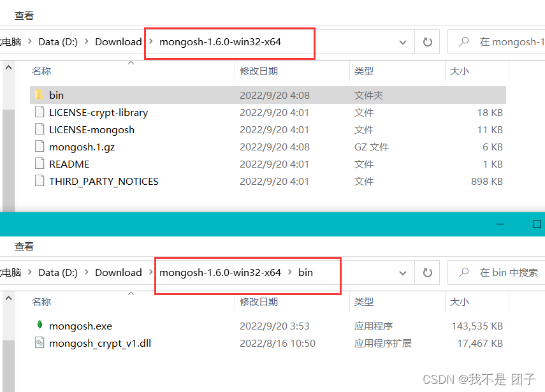
Task: Go to Data (D:) in top window breadcrumb
Action: [58, 41]
